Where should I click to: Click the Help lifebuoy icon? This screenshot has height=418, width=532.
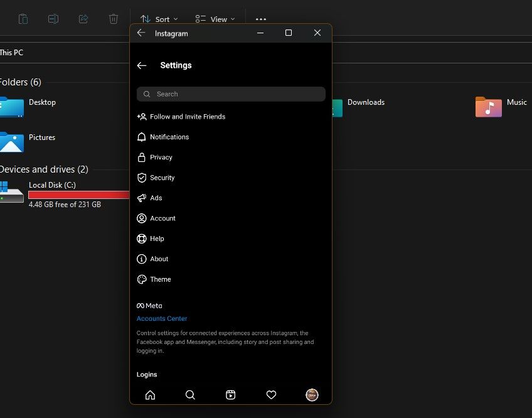142,238
